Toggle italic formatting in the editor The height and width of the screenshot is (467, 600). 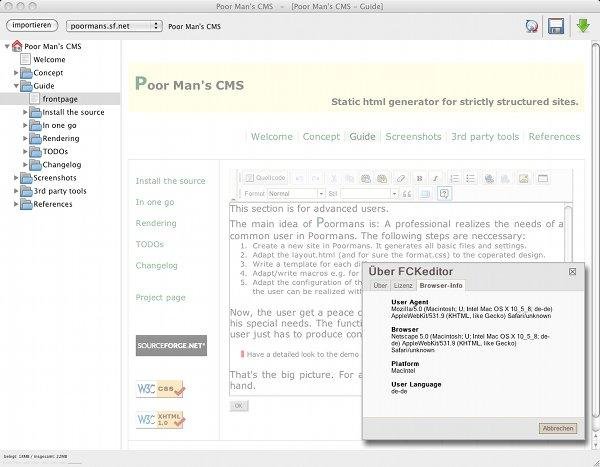click(437, 178)
